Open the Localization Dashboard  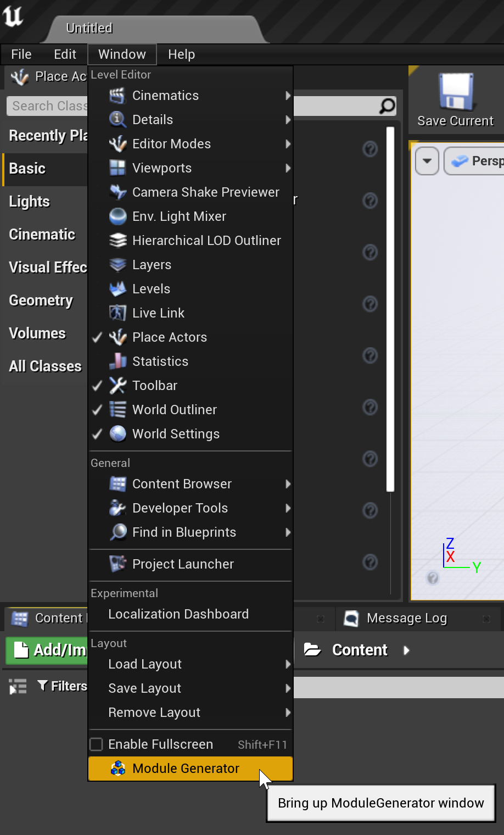pos(178,614)
